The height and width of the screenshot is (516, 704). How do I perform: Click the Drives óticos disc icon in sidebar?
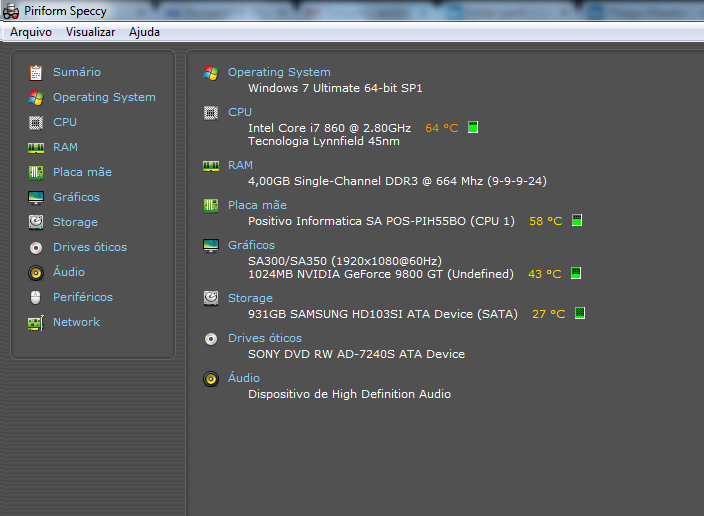36,247
